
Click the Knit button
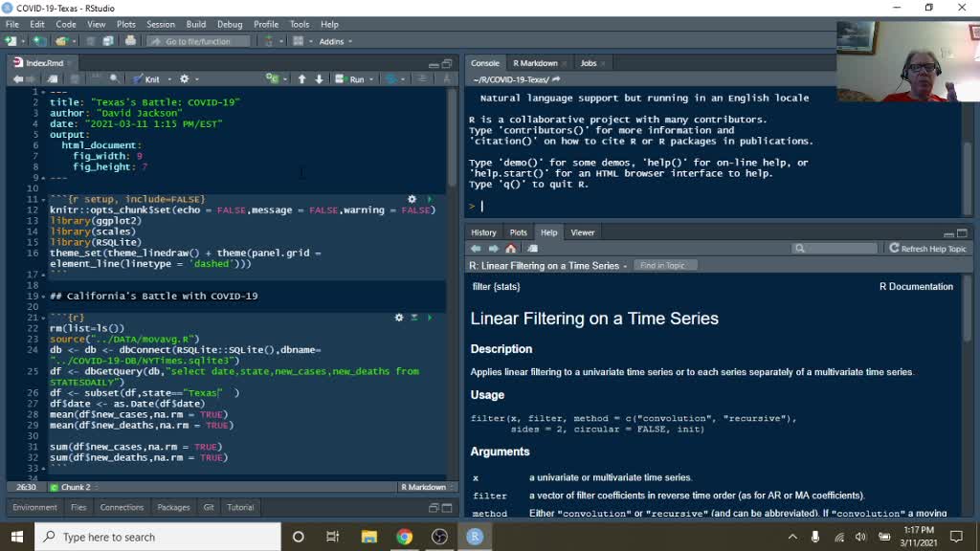coord(146,79)
